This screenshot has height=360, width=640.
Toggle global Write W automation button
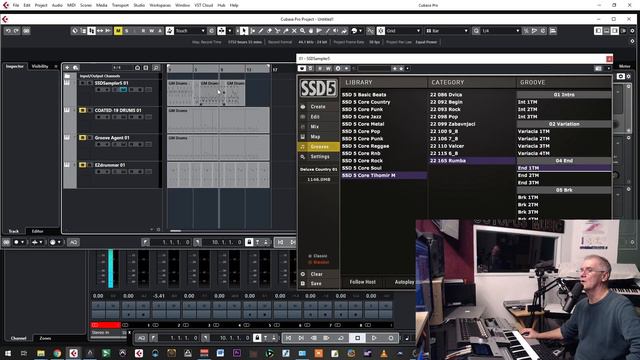pyautogui.click(x=151, y=31)
